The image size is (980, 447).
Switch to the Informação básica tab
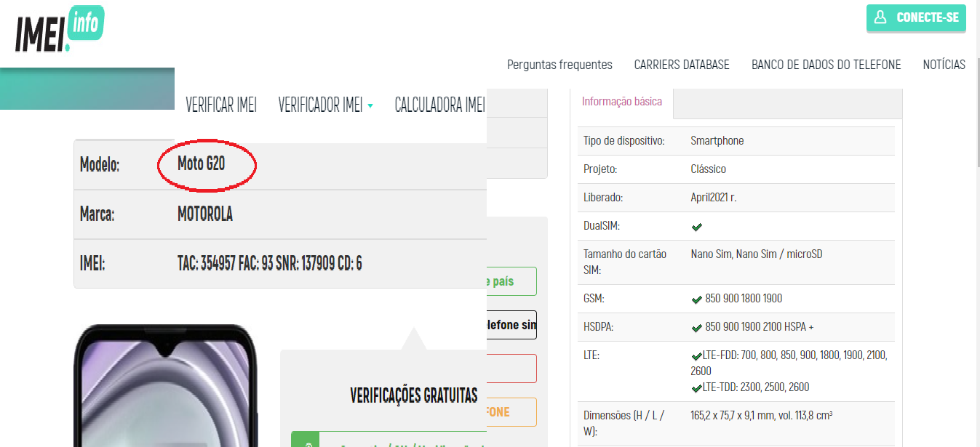[x=622, y=102]
